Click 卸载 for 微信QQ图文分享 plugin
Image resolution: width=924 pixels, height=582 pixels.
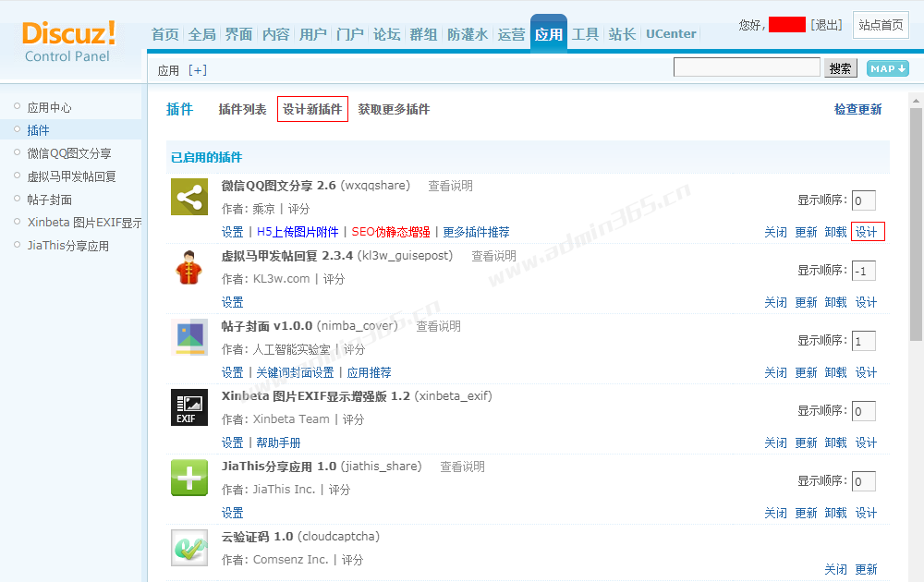click(835, 232)
